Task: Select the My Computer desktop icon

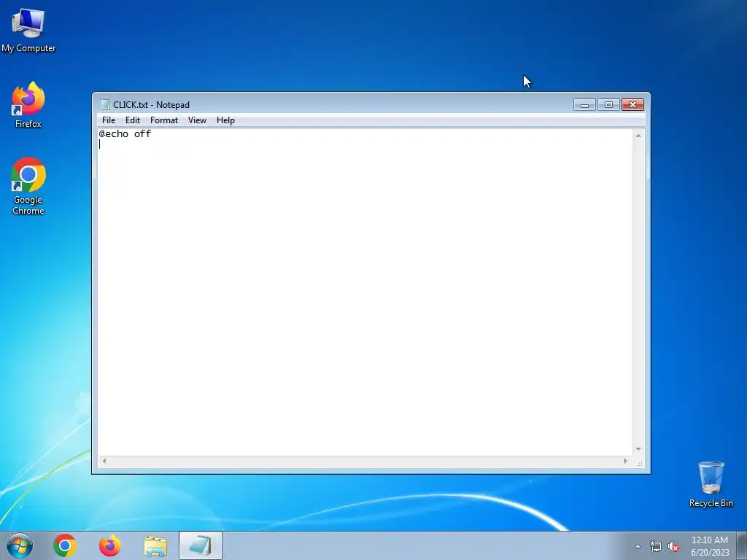Action: (x=28, y=30)
